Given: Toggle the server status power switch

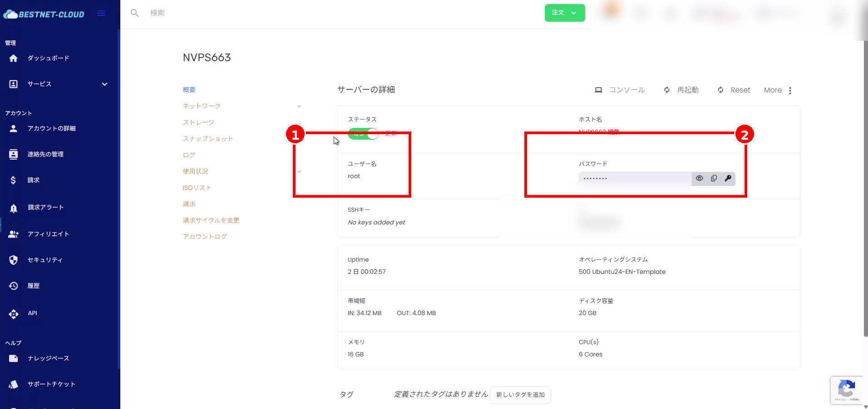Looking at the screenshot, I should [363, 134].
